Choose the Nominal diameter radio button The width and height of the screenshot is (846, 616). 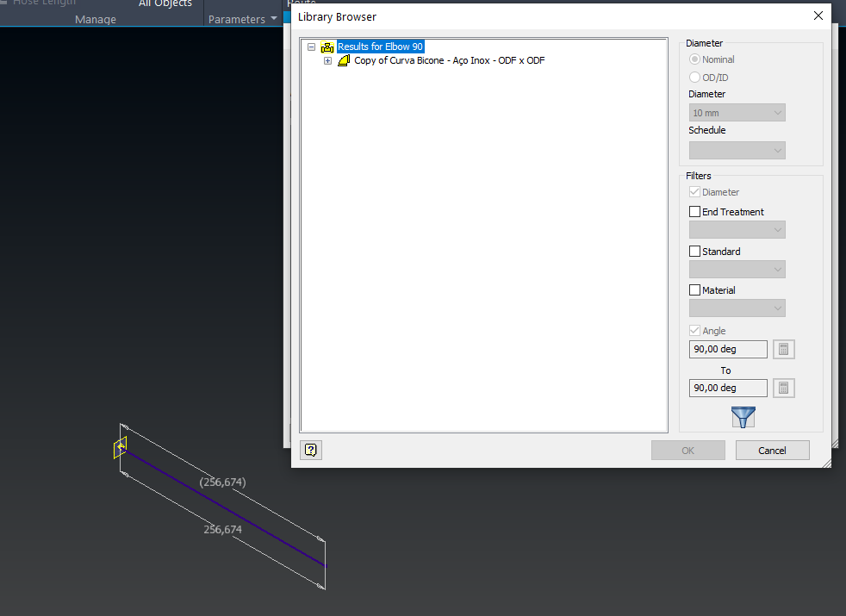pos(694,59)
